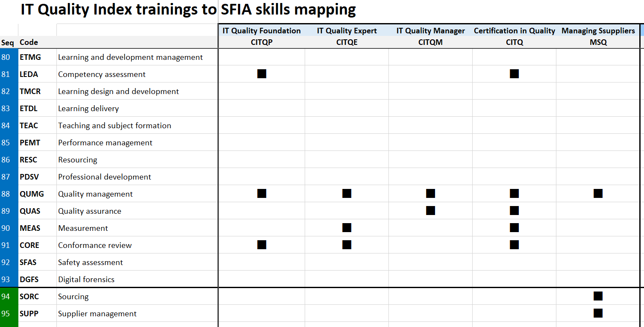Screen dimensions: 644x327
Task: Select the 'ETDL' code cell
Action: 37,109
